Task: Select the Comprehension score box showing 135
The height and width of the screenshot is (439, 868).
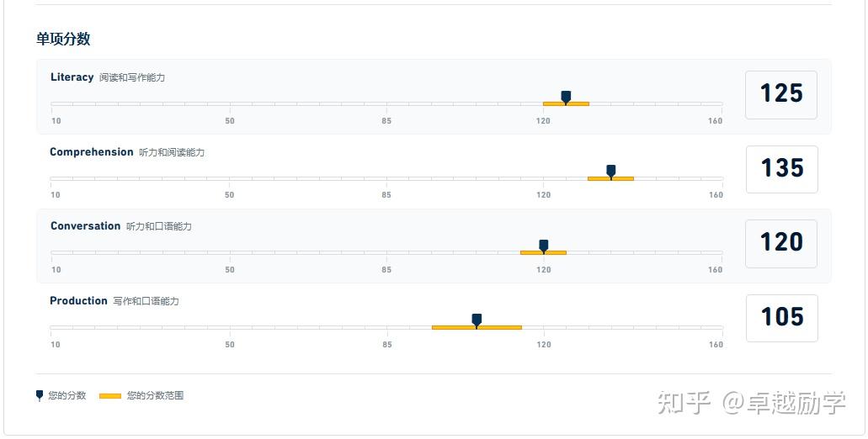Action: pyautogui.click(x=781, y=169)
